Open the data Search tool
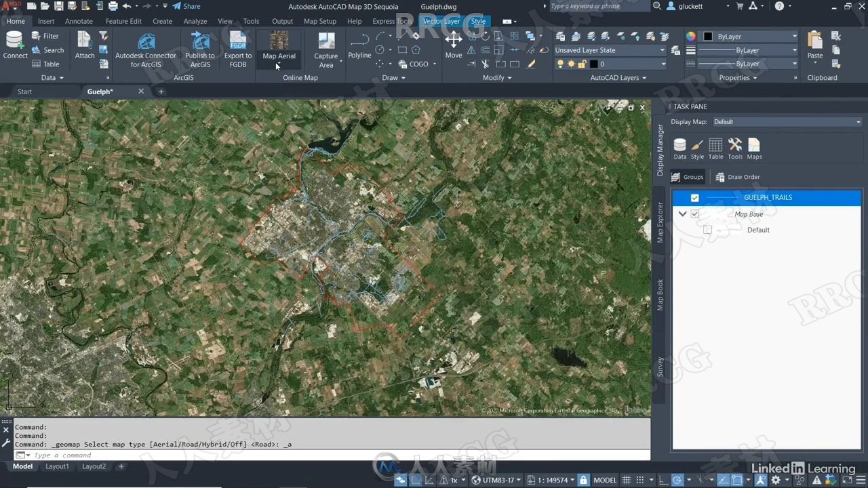The image size is (868, 488). tap(47, 50)
